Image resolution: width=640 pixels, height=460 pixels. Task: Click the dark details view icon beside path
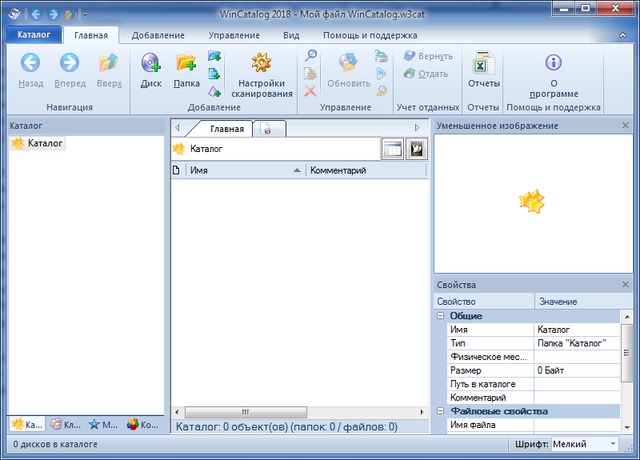click(x=417, y=148)
